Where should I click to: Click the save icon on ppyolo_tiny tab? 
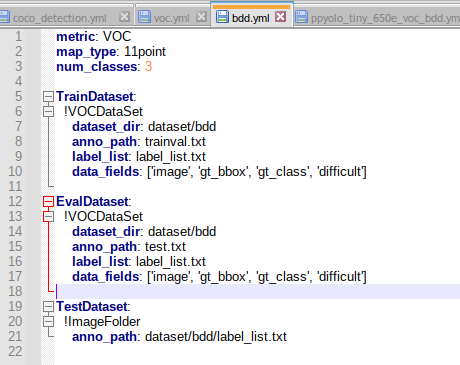coord(301,17)
